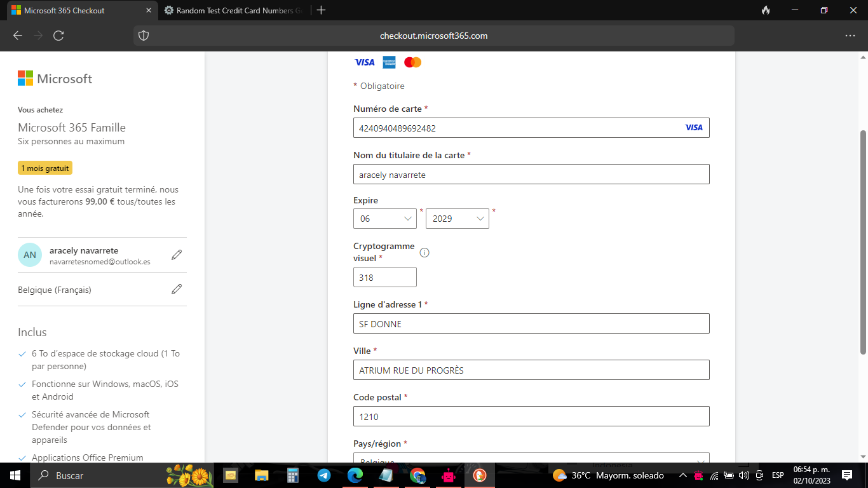Image resolution: width=868 pixels, height=488 pixels.
Task: Click navarretesnomed@outlook.es email text
Action: [x=100, y=262]
